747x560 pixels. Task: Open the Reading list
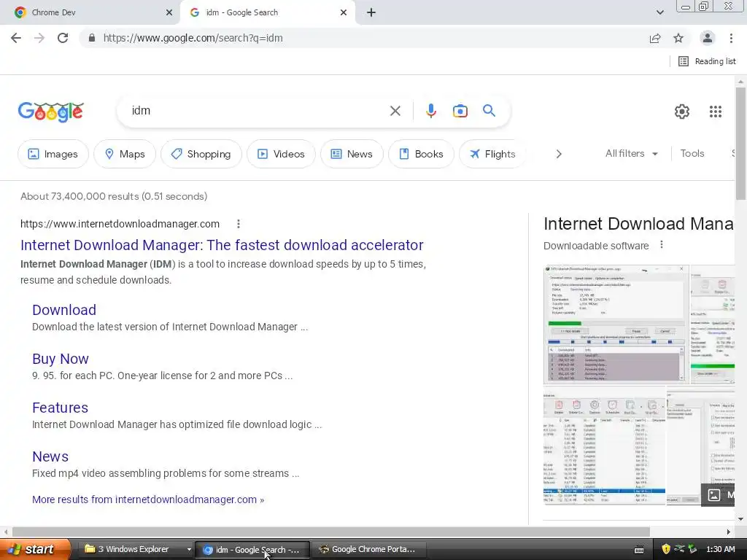coord(707,61)
